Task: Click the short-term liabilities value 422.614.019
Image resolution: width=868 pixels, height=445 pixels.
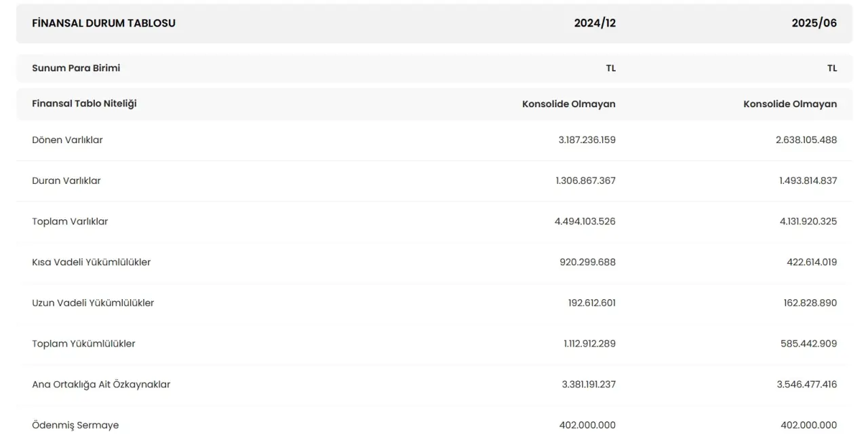Action: point(810,262)
